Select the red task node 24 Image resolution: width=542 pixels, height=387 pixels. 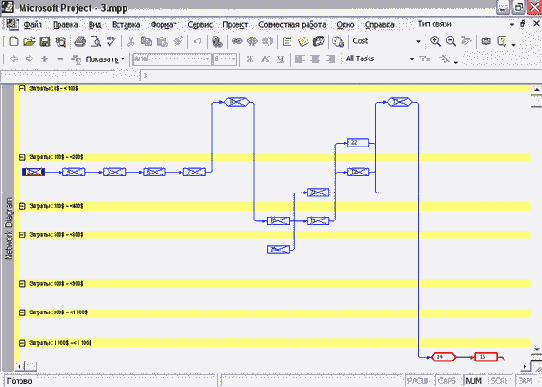443,357
